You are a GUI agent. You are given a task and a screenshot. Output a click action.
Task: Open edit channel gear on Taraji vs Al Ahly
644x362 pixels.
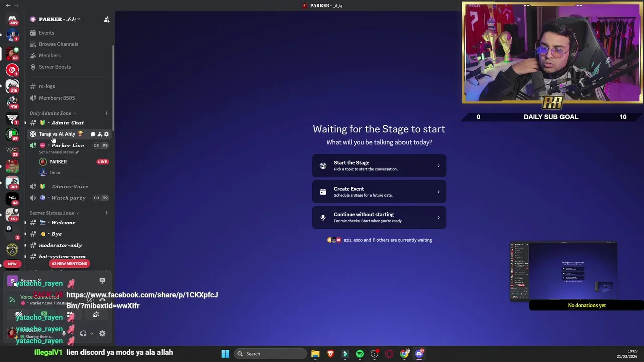click(x=106, y=134)
